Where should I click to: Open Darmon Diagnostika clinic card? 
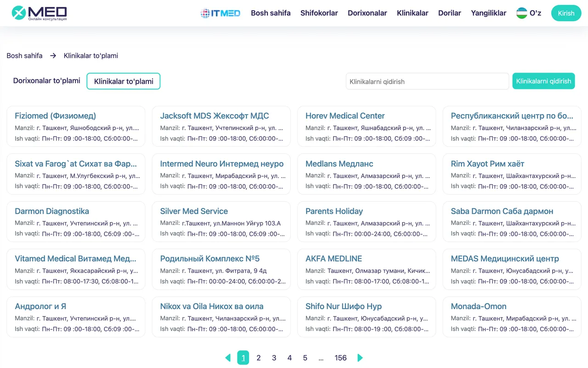point(76,222)
